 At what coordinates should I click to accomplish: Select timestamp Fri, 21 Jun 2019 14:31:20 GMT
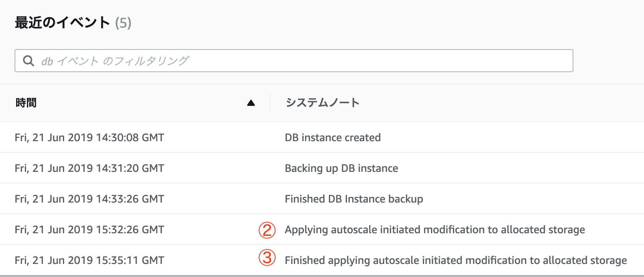coord(89,168)
